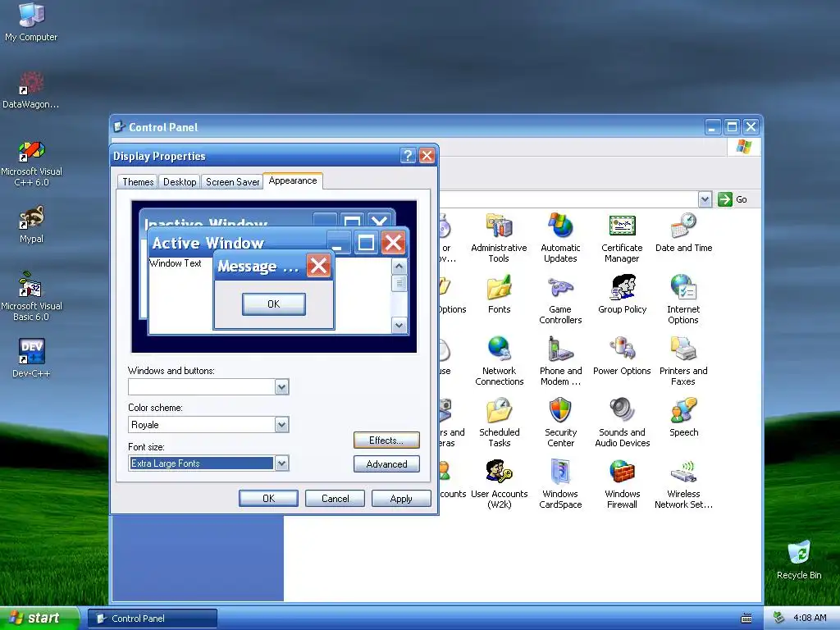Expand Control Panel address bar dropdown
This screenshot has height=630, width=840.
click(x=705, y=199)
